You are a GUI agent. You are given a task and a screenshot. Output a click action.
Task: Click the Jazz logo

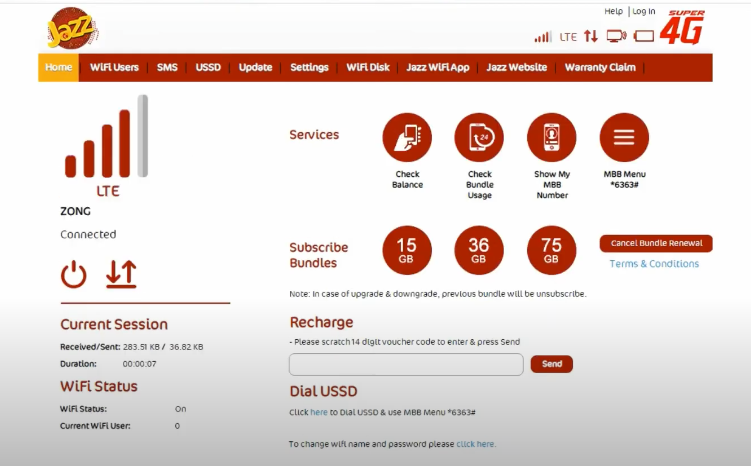72,30
